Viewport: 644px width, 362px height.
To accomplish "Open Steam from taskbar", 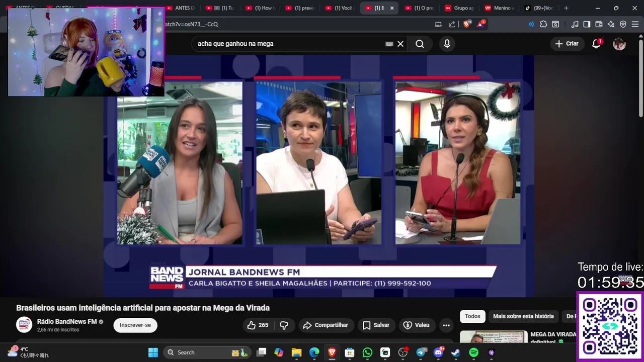I will click(x=456, y=352).
